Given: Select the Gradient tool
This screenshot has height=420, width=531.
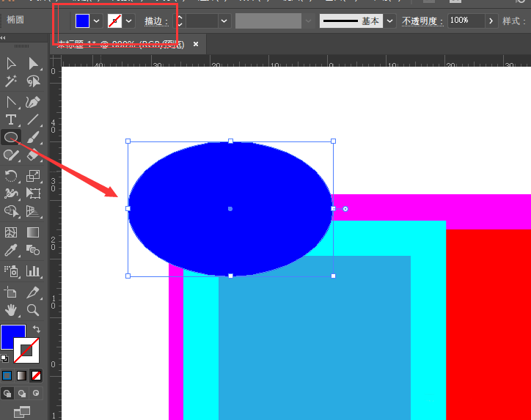Looking at the screenshot, I should (x=33, y=232).
